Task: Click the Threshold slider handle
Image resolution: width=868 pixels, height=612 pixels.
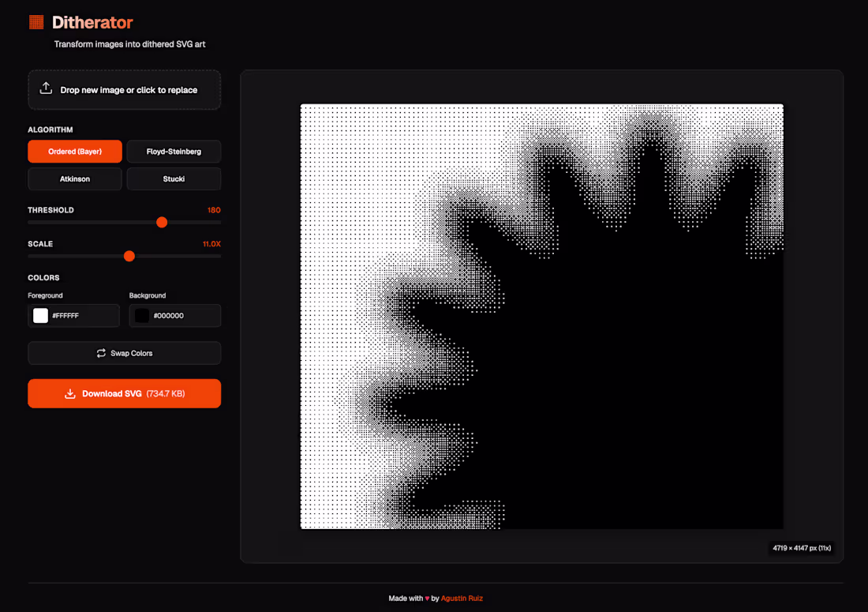Action: (161, 222)
